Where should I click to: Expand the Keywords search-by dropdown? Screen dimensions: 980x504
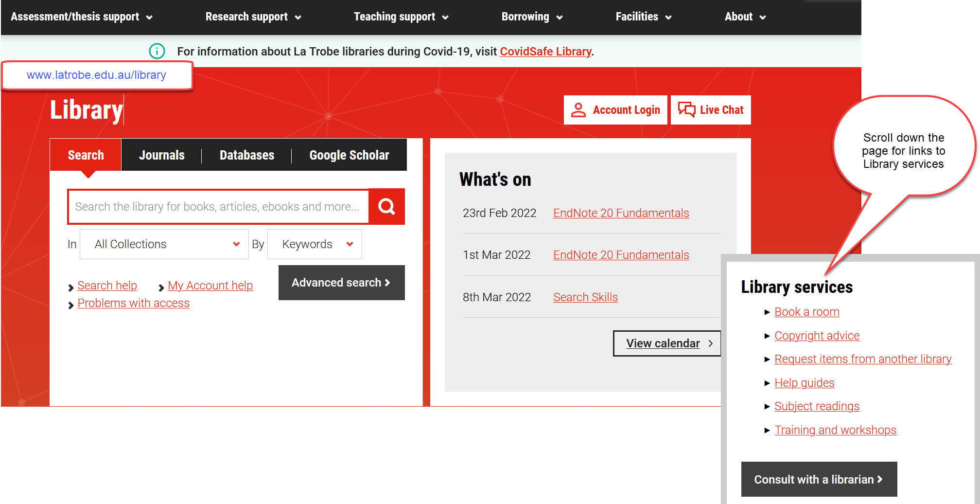[x=315, y=244]
